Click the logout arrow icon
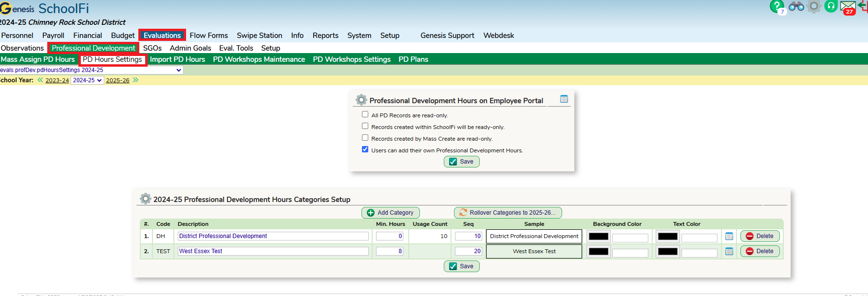The width and height of the screenshot is (868, 296). [x=863, y=6]
